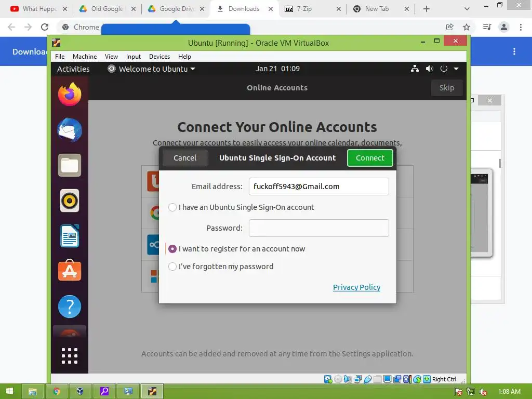Open VirtualBox Manager from Windows taskbar
The height and width of the screenshot is (399, 532).
(x=80, y=392)
